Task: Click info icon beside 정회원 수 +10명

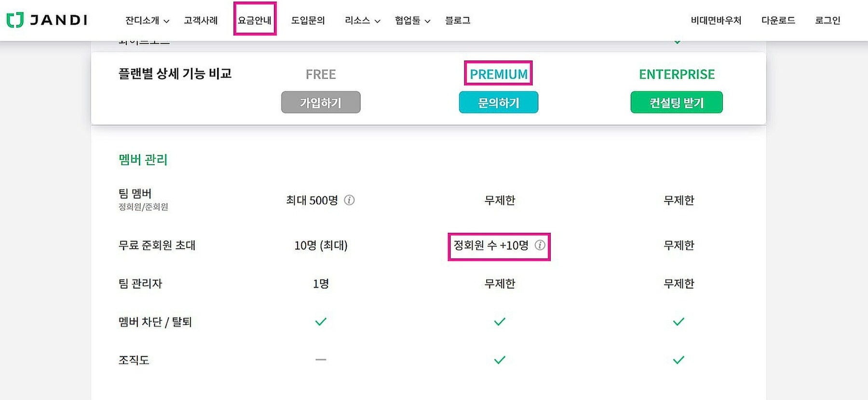Action: [540, 245]
